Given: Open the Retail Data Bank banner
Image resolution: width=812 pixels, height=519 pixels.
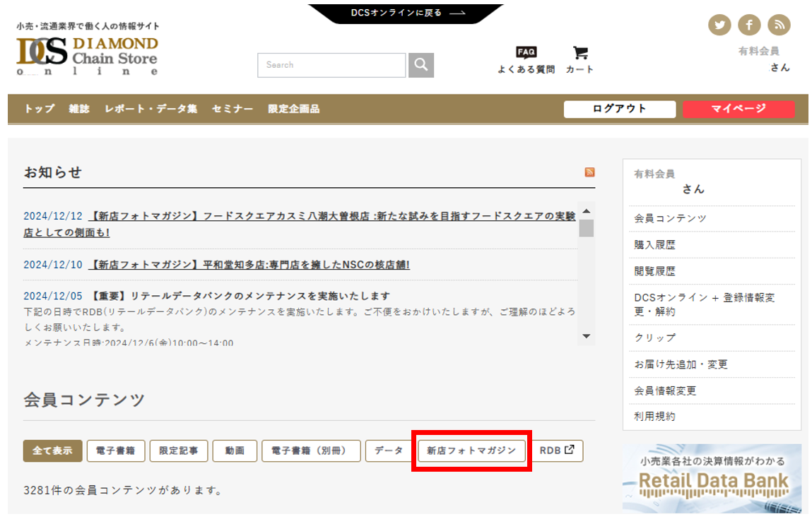Looking at the screenshot, I should point(712,478).
